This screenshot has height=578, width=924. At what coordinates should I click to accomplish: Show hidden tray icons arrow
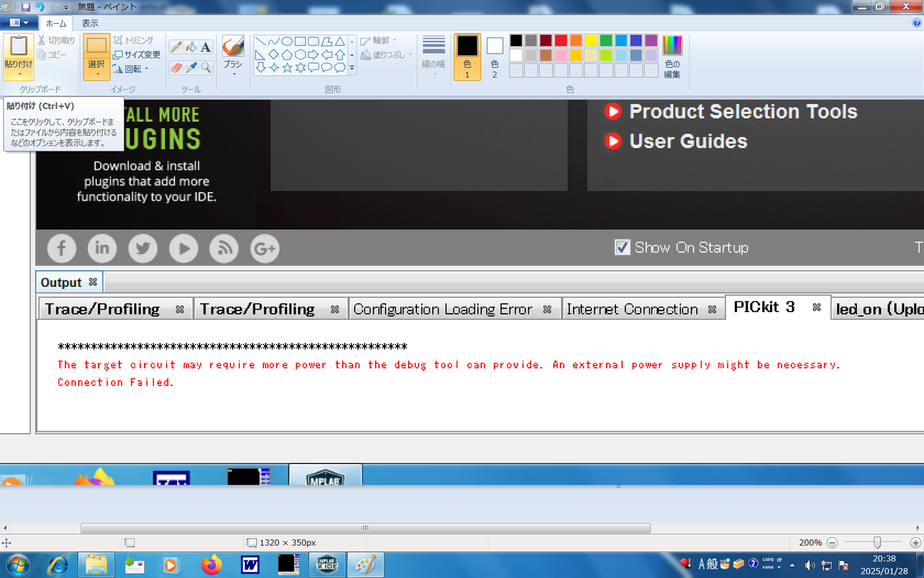coord(792,565)
